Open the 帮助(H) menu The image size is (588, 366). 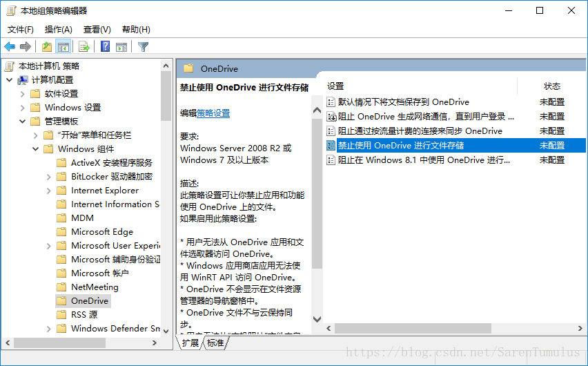(136, 30)
